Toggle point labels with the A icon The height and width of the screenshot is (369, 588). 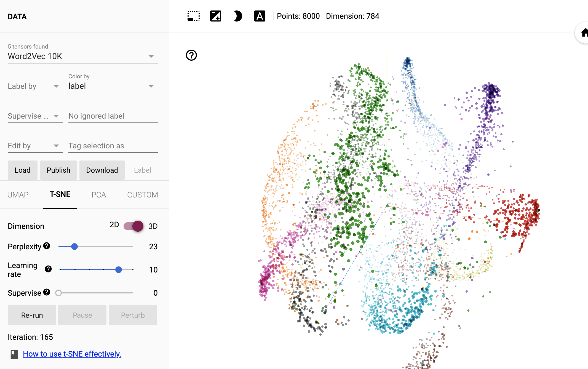tap(260, 16)
